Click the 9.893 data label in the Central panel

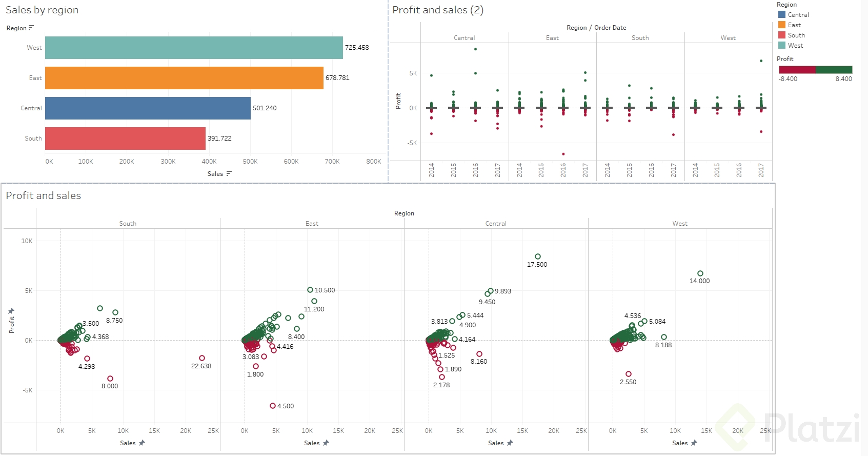[503, 291]
